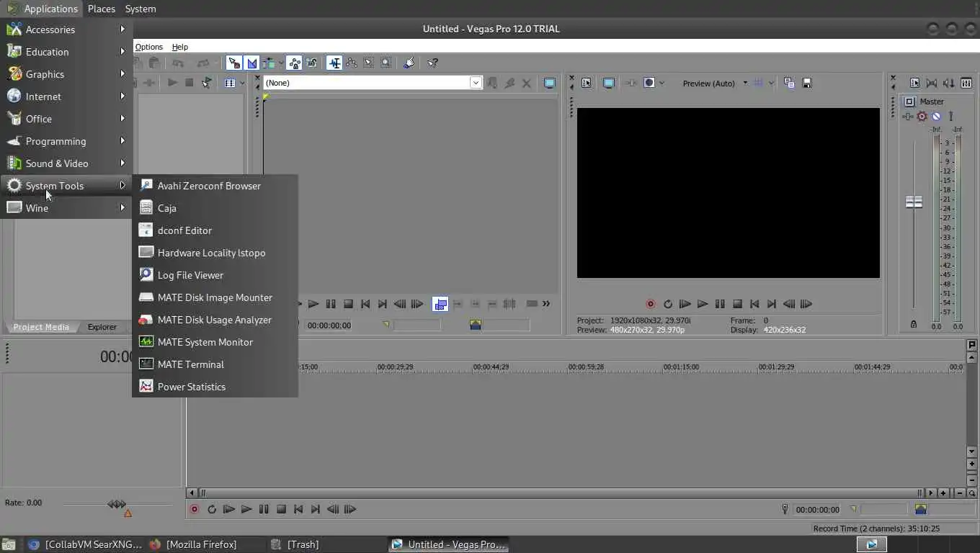This screenshot has width=980, height=553.
Task: Click record button in timeline transport
Action: click(x=194, y=509)
